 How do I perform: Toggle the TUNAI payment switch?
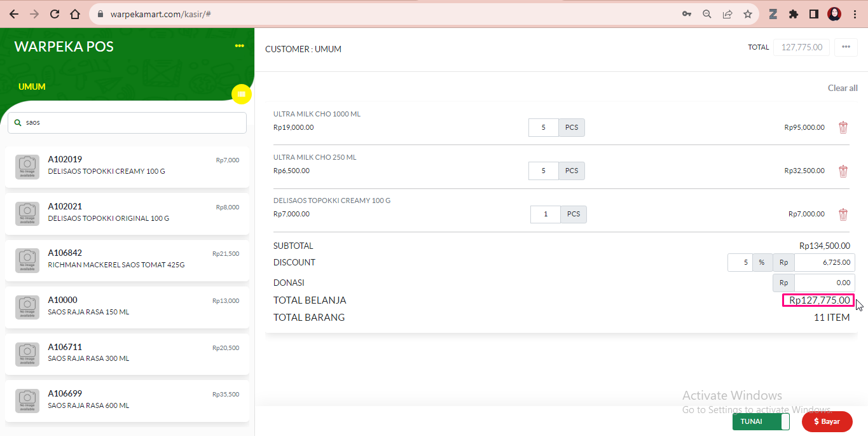(x=761, y=421)
